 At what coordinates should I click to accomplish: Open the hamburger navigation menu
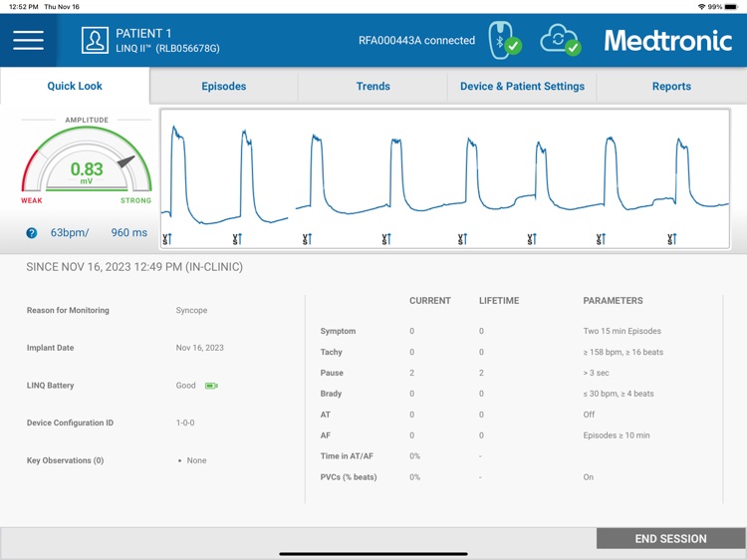(28, 41)
